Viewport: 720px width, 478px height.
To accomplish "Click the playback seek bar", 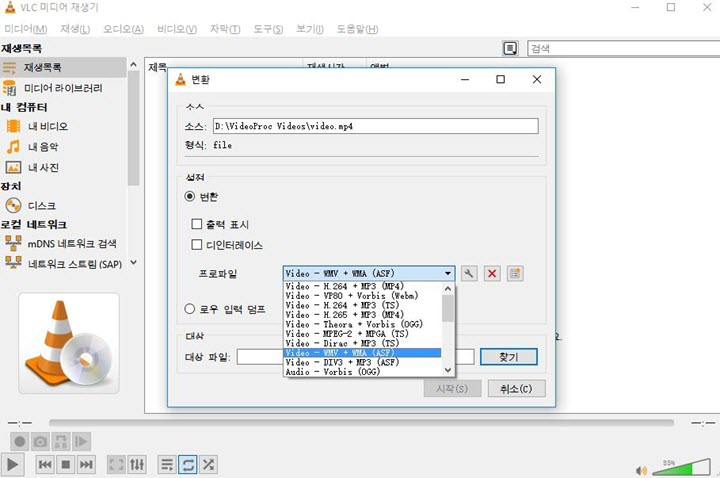I will [x=361, y=422].
